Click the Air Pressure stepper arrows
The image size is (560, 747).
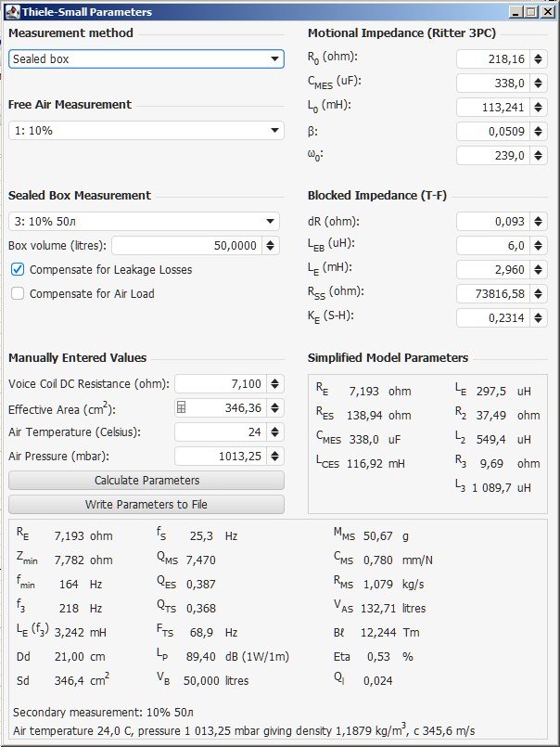pyautogui.click(x=275, y=457)
